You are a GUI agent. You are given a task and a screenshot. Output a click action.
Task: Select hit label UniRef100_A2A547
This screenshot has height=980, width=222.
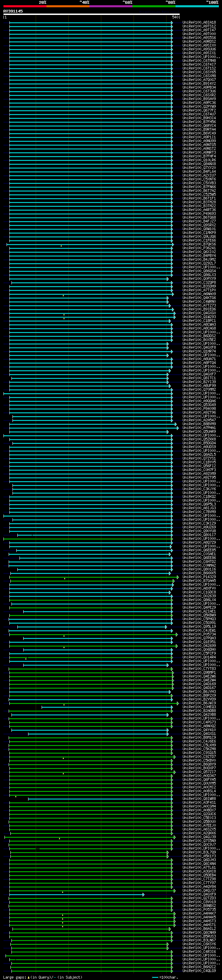pyautogui.click(x=199, y=420)
